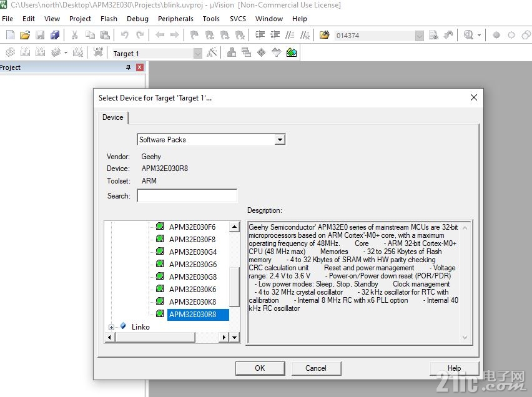Paste from clipboard icon
Image resolution: width=532 pixels, height=397 pixels.
105,35
